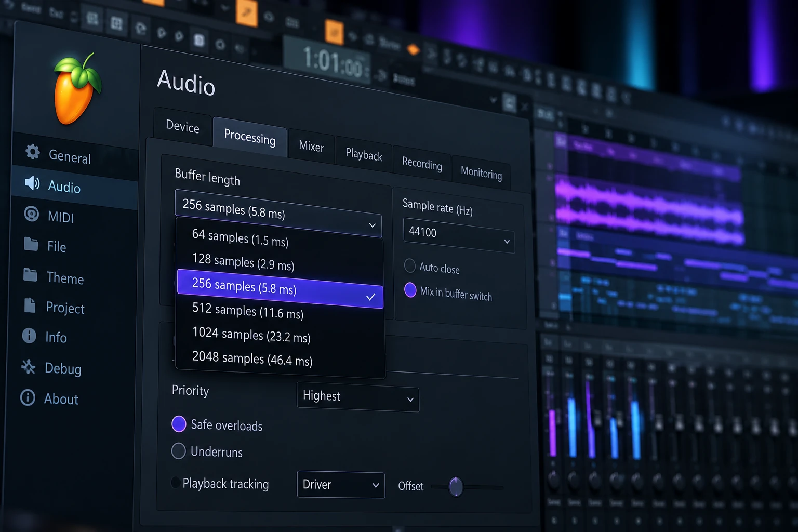This screenshot has width=798, height=532.
Task: Open the MIDI settings icon in sidebar
Action: [32, 214]
